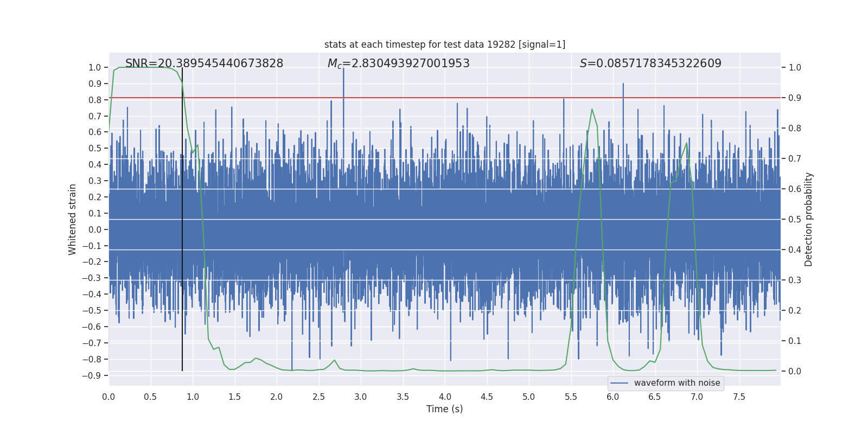This screenshot has width=868, height=434.
Task: Click the 'Time (s)' x-axis label
Action: [x=445, y=409]
